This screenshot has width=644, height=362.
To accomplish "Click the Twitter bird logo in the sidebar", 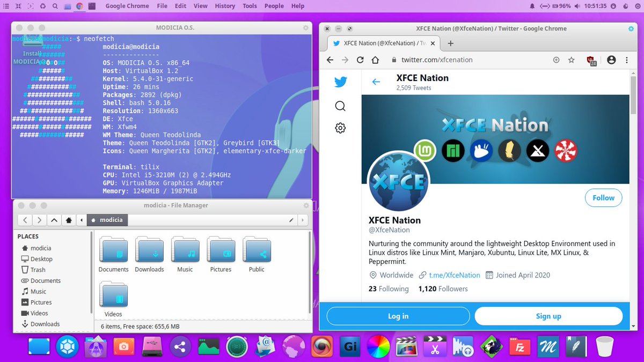I will (x=340, y=82).
